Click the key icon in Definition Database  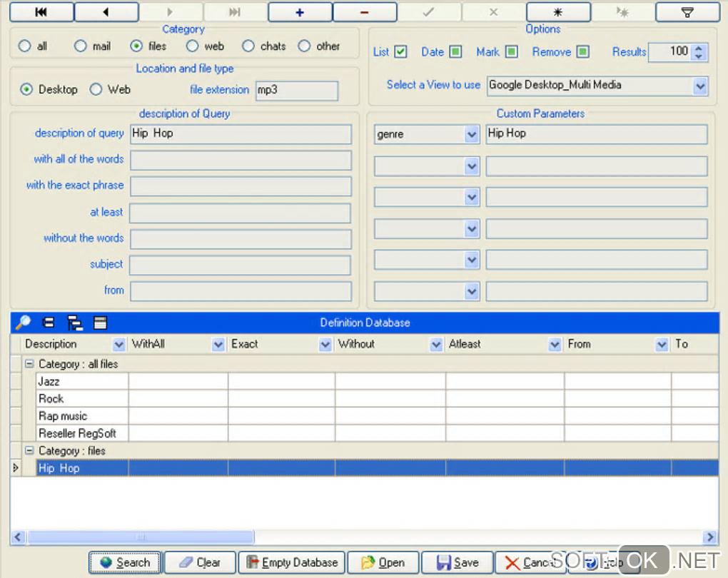pyautogui.click(x=23, y=323)
